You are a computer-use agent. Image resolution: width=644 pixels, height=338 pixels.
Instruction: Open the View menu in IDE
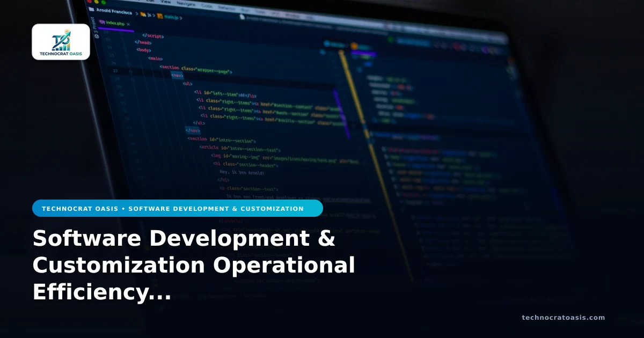point(166,2)
